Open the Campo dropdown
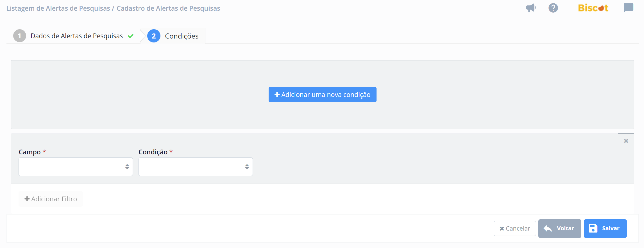644x248 pixels. (76, 167)
